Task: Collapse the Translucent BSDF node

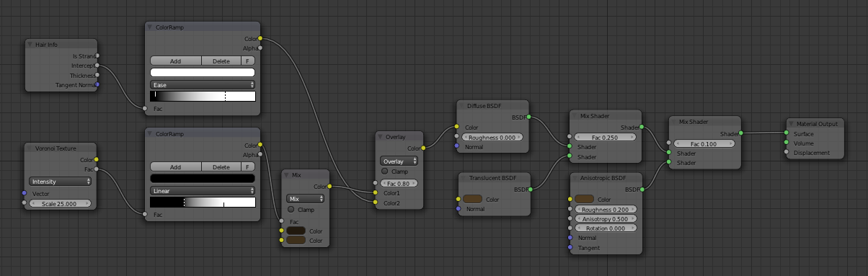Action: coord(464,177)
